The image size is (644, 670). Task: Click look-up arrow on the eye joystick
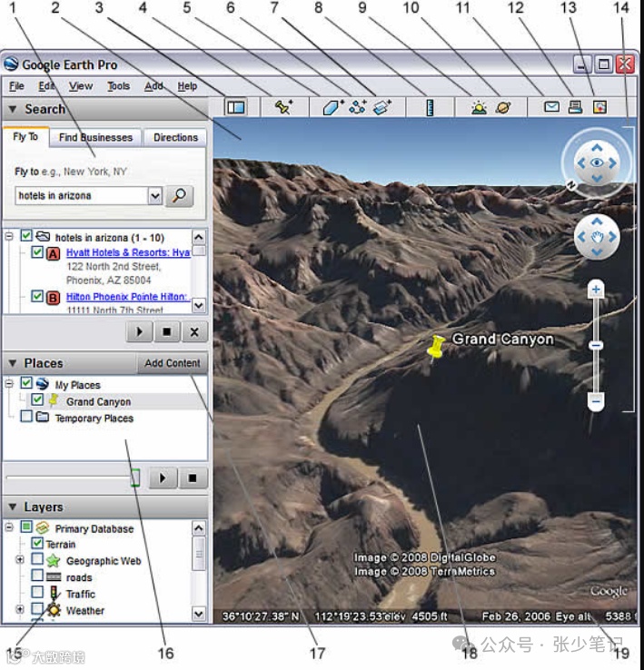597,148
